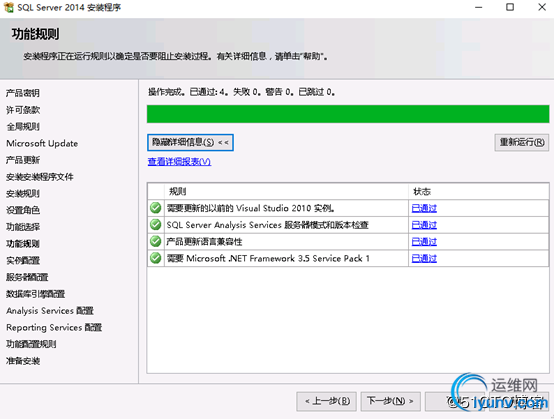Open 已通过 status for .NET Framework 3.5 rule
554x419 pixels.
424,258
